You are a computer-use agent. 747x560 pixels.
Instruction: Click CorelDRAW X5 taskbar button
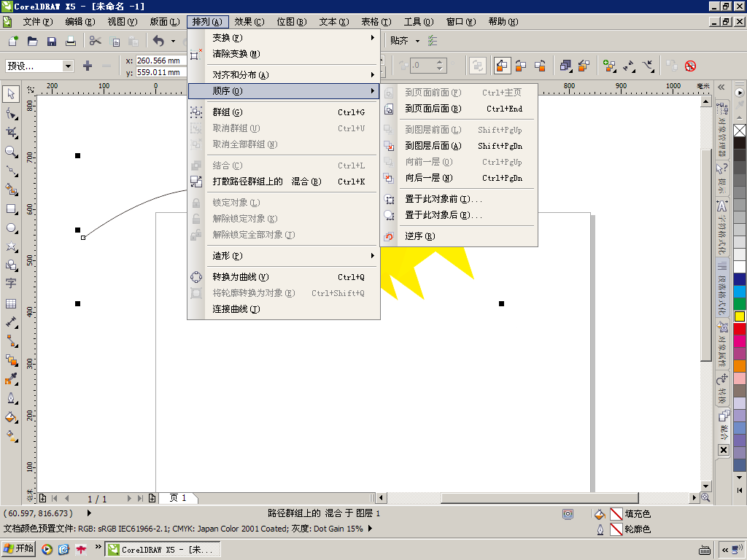coord(162,549)
